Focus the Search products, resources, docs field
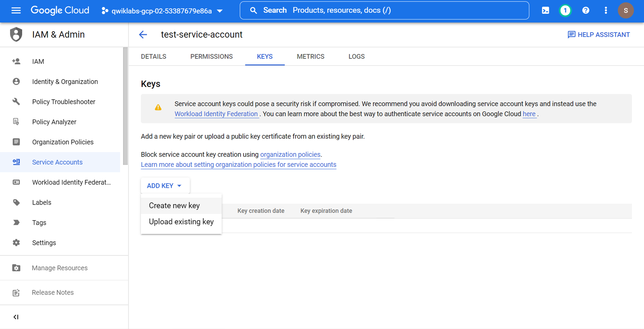Image resolution: width=644 pixels, height=329 pixels. click(384, 10)
